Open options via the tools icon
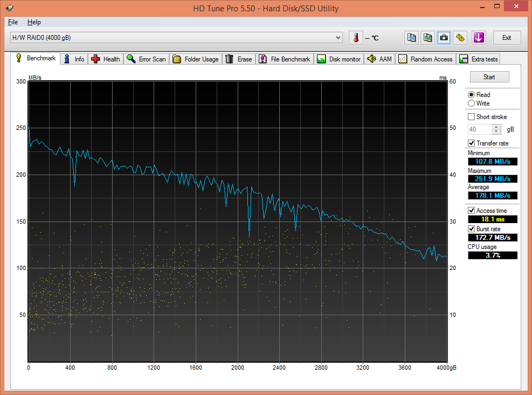 (x=460, y=38)
